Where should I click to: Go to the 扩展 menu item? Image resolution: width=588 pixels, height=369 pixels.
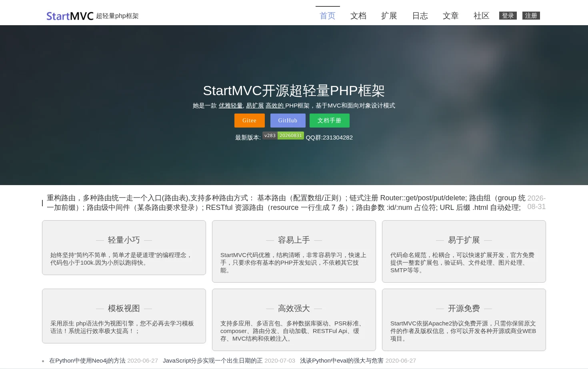pyautogui.click(x=389, y=16)
